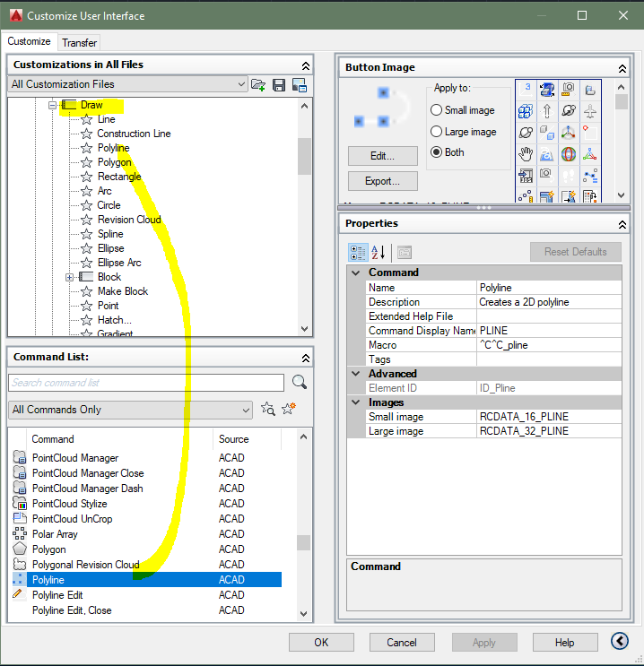The image size is (644, 666).
Task: Click the round back arrow icon
Action: 620,641
